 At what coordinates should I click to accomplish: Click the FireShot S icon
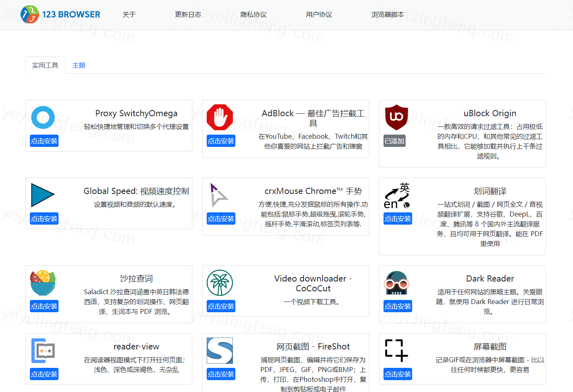(x=220, y=351)
